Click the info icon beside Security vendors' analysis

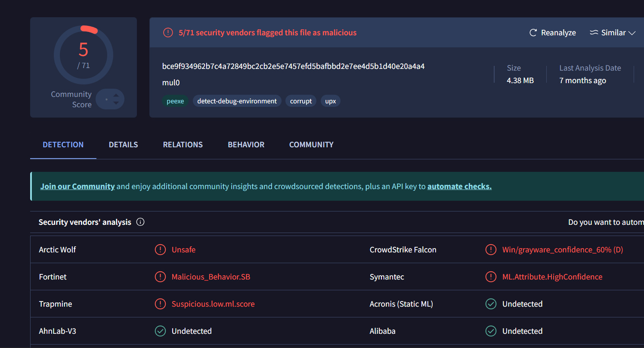pos(140,222)
